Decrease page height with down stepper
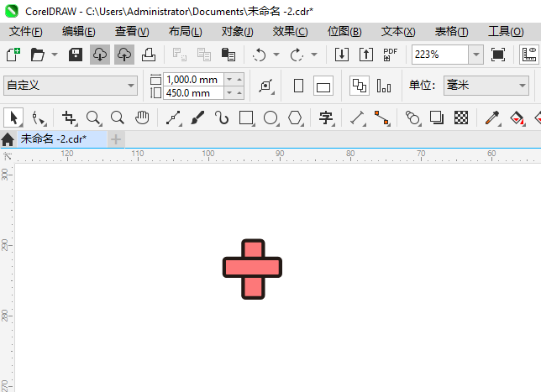 229,92
